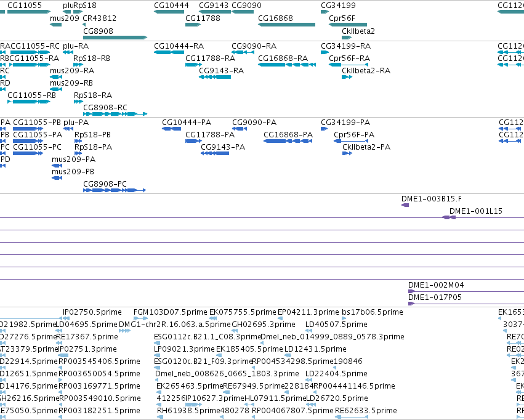Click the CR43812 gene label
Viewport: 524px width, 420px height.
pyautogui.click(x=100, y=18)
